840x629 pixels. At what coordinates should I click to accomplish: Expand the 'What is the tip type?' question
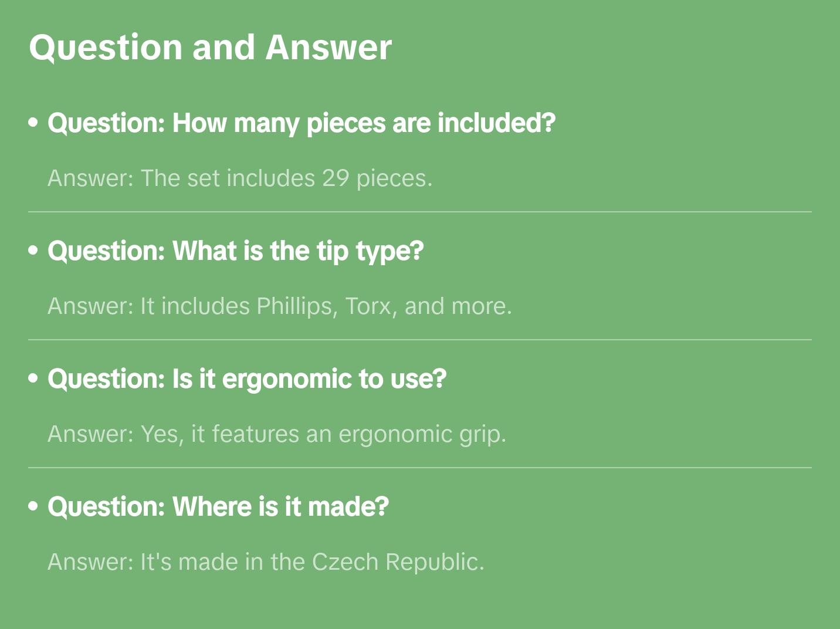tap(235, 251)
